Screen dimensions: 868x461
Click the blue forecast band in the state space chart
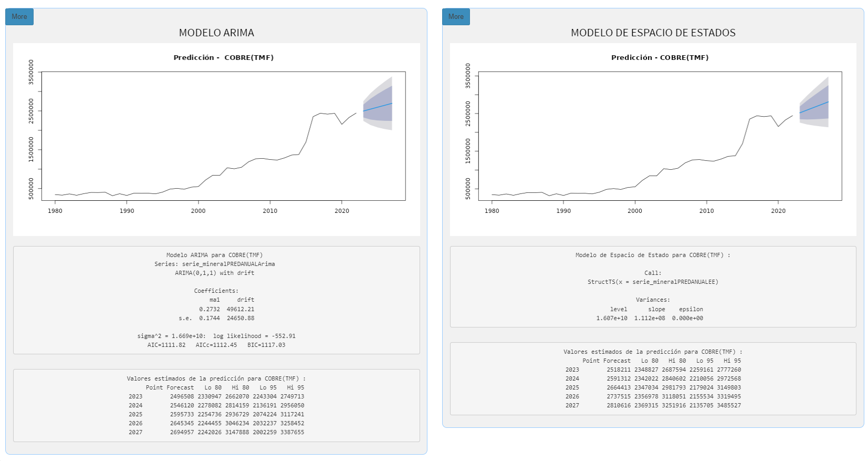[814, 106]
